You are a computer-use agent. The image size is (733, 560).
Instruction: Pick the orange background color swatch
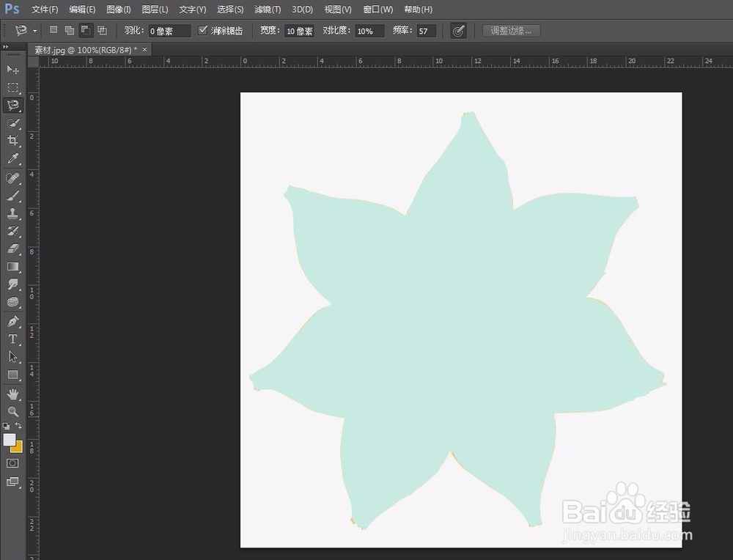18,449
